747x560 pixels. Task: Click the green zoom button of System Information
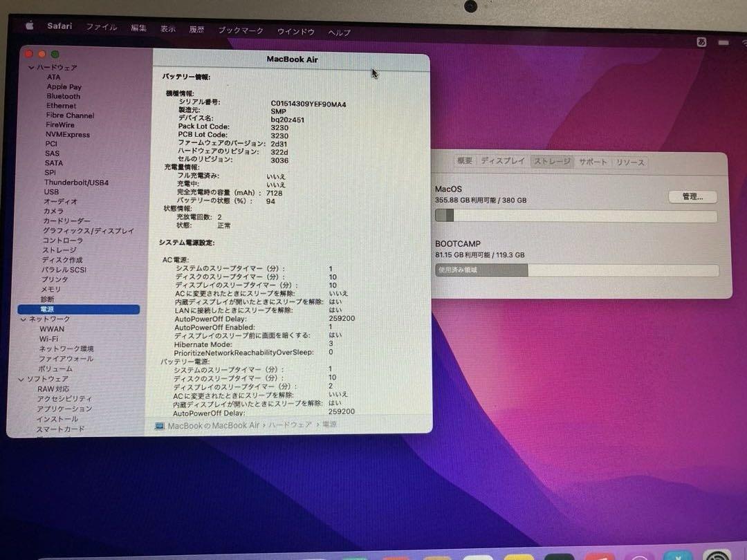[55, 54]
